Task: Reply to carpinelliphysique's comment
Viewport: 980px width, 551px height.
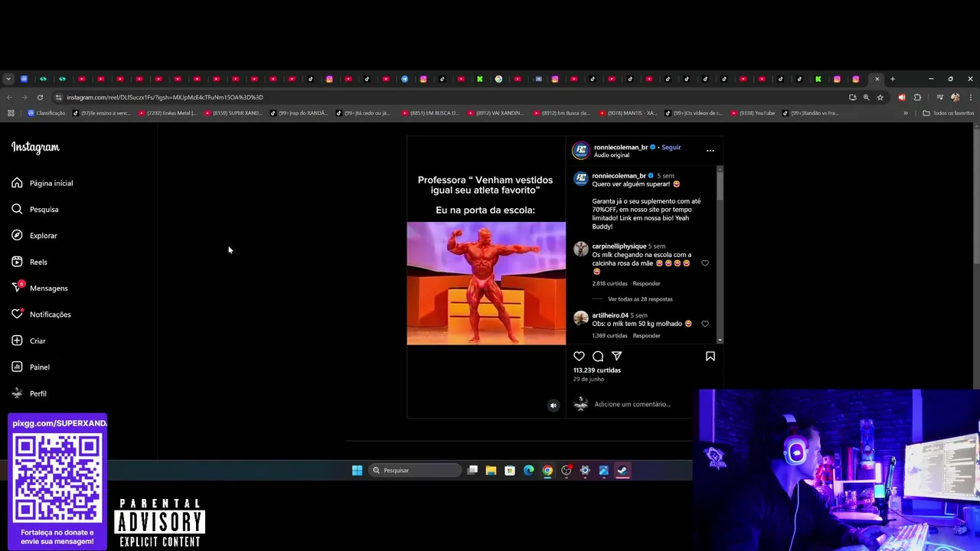Action: point(646,283)
